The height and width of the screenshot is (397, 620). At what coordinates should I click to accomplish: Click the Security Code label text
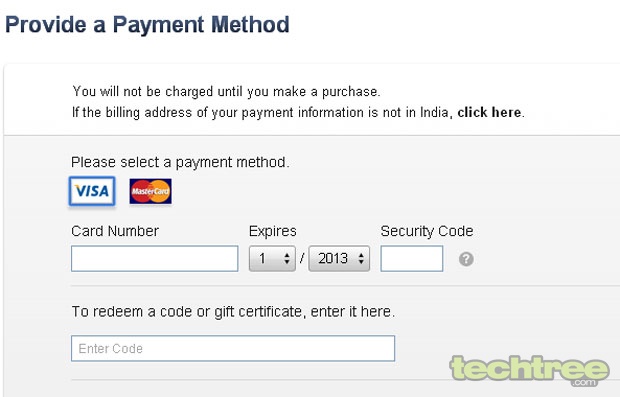[427, 231]
